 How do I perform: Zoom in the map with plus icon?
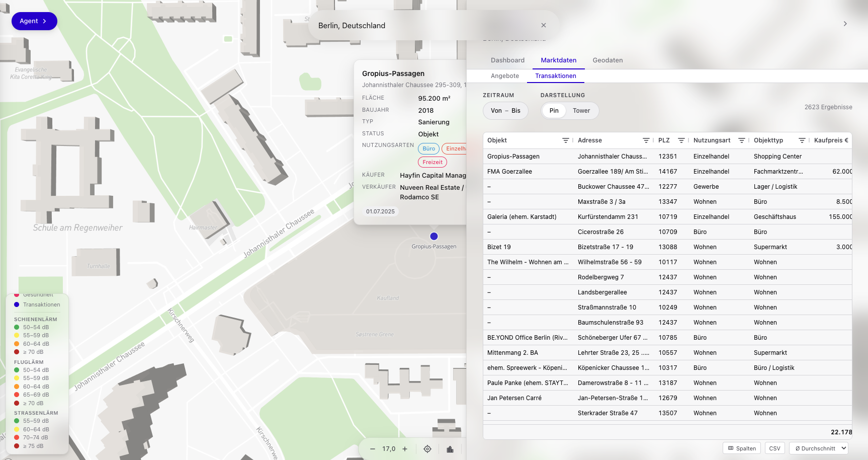[x=405, y=449]
